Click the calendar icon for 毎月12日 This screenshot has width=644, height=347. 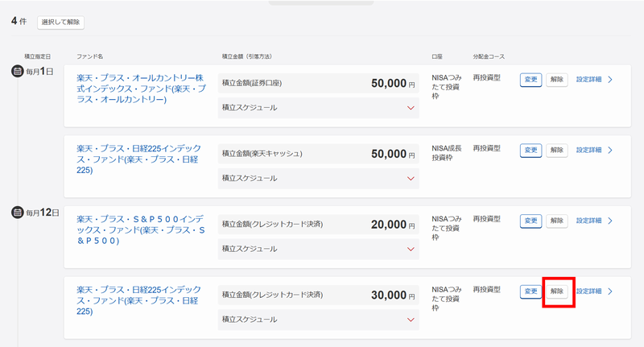tap(17, 213)
